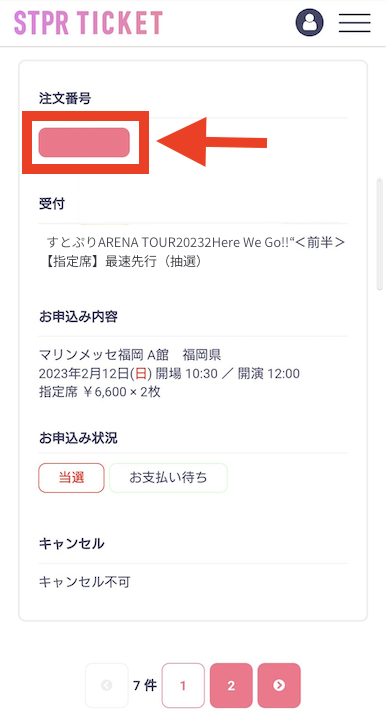Screen dimensions: 386x721
Task: Click the large red arrow graphic
Action: [x=212, y=142]
